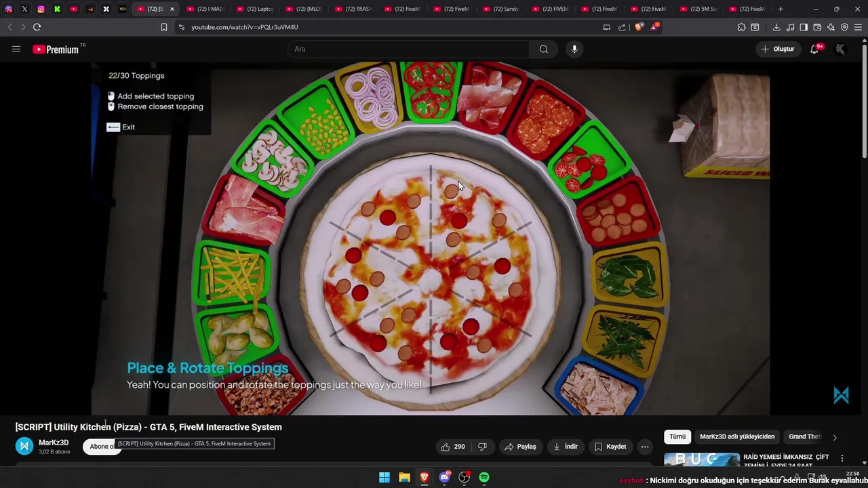Like the video with thumbs up
The image size is (868, 488).
453,447
